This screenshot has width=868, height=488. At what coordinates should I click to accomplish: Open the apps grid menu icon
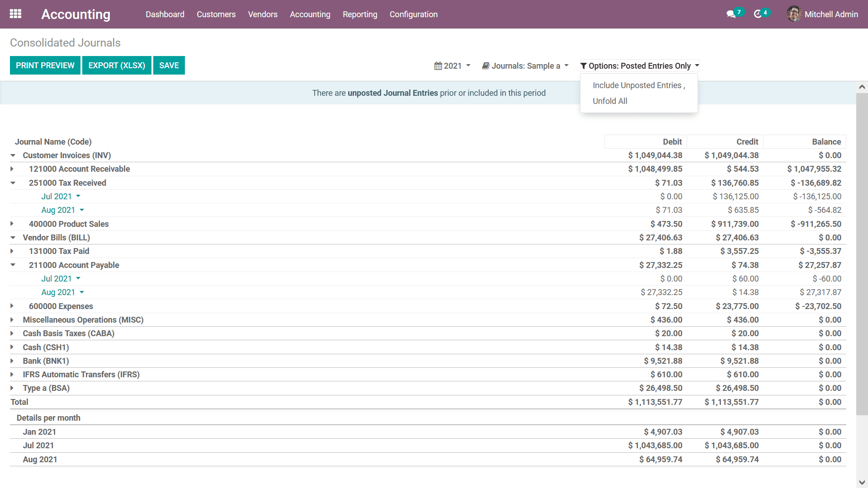(x=15, y=14)
